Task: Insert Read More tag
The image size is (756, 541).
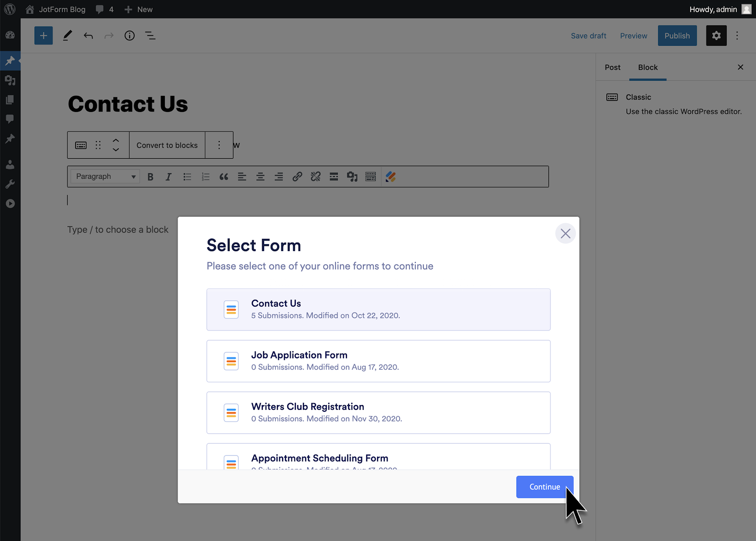Action: pyautogui.click(x=334, y=177)
